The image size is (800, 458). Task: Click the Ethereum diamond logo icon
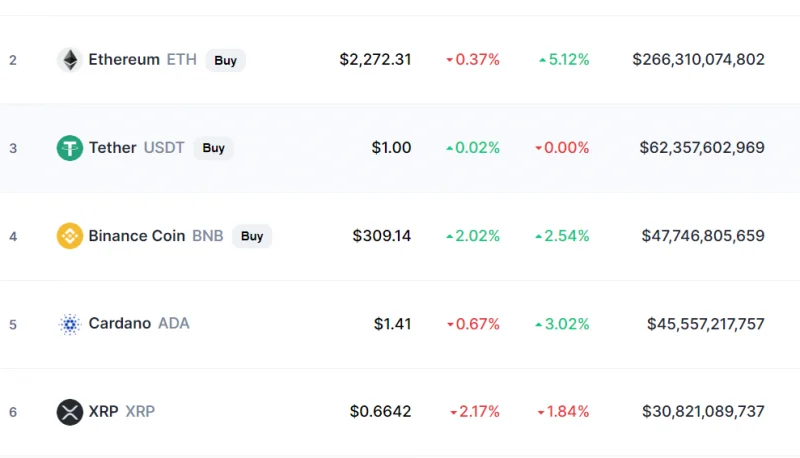pyautogui.click(x=70, y=60)
